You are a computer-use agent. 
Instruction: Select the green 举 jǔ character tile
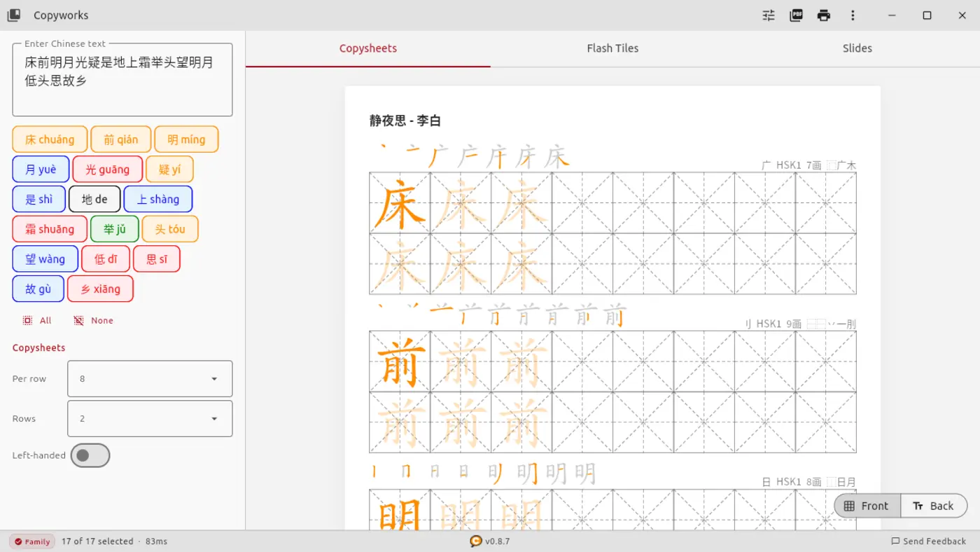[114, 228]
